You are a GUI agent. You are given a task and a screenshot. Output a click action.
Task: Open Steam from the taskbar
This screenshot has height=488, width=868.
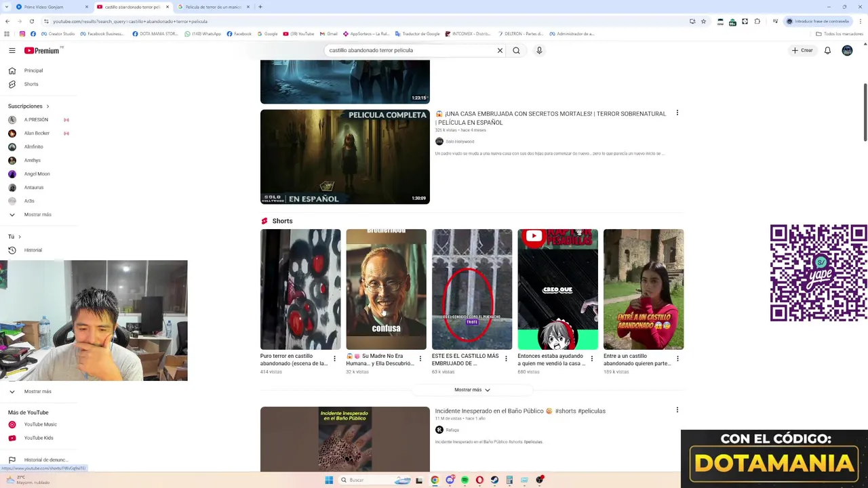(494, 480)
